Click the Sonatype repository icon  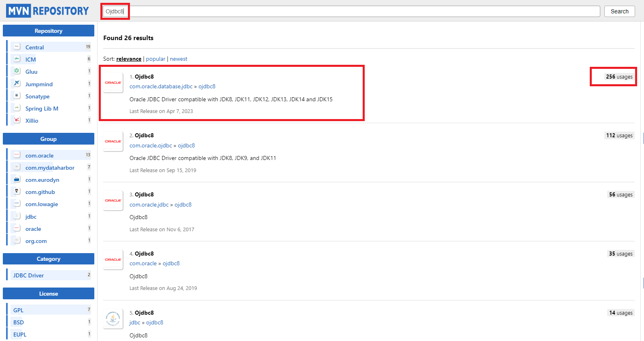(17, 96)
